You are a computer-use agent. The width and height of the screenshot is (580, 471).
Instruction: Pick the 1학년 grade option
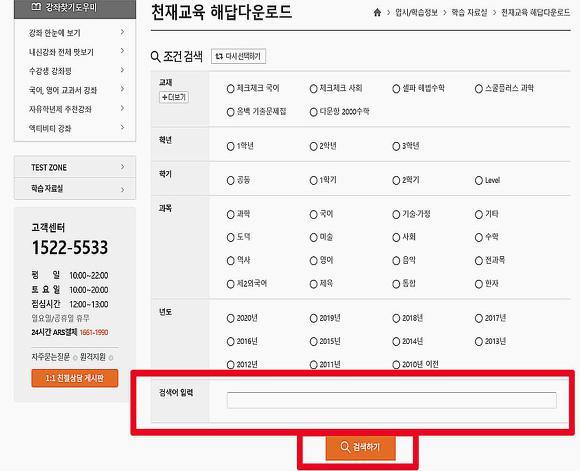[230, 146]
